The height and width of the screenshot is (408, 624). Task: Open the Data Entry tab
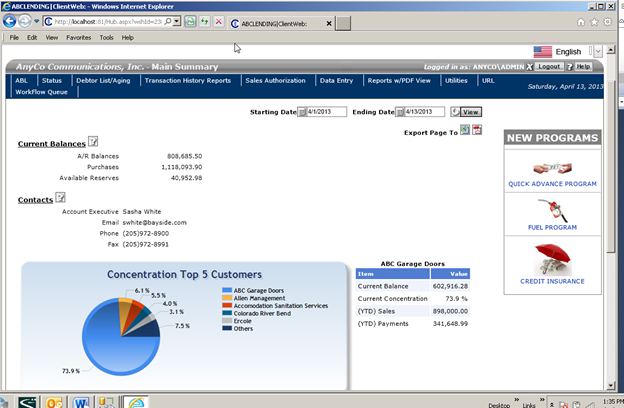(x=336, y=80)
